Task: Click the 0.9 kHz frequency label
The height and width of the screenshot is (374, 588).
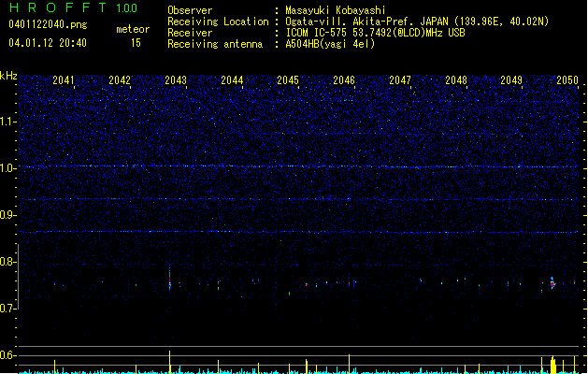Action: 7,215
